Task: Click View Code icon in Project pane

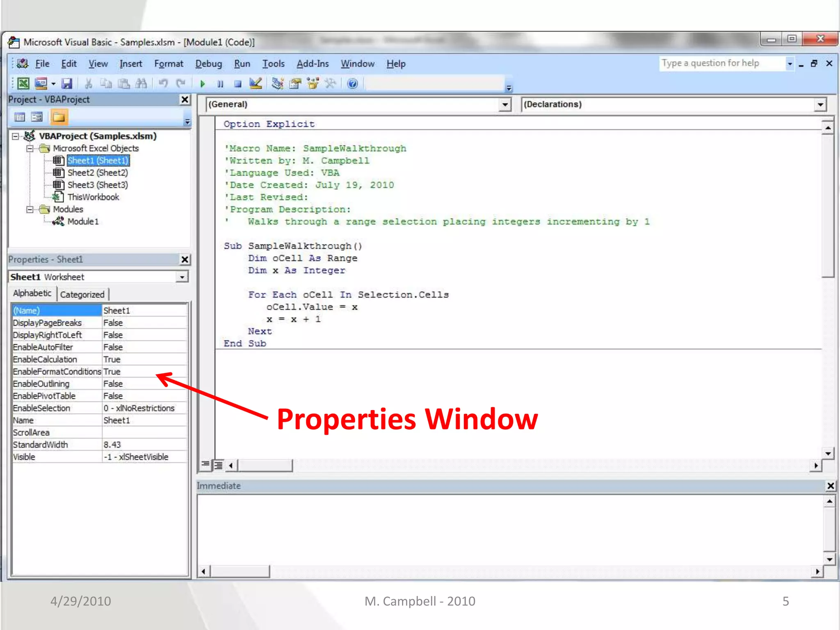Action: [x=20, y=117]
